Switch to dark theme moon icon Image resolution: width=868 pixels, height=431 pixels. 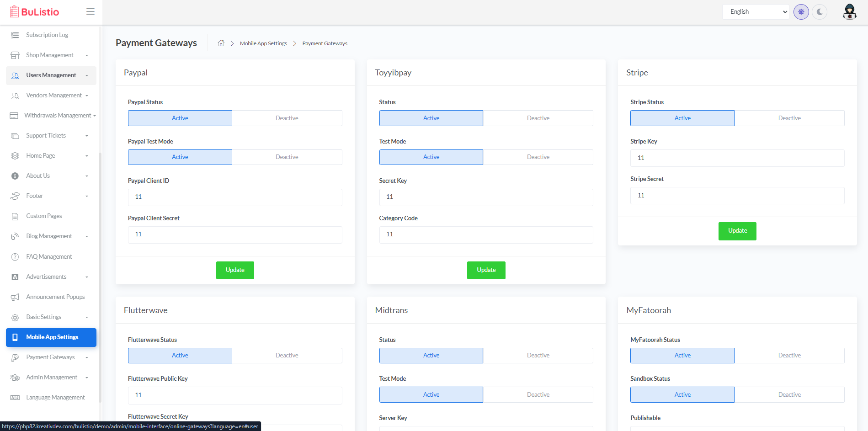point(820,12)
